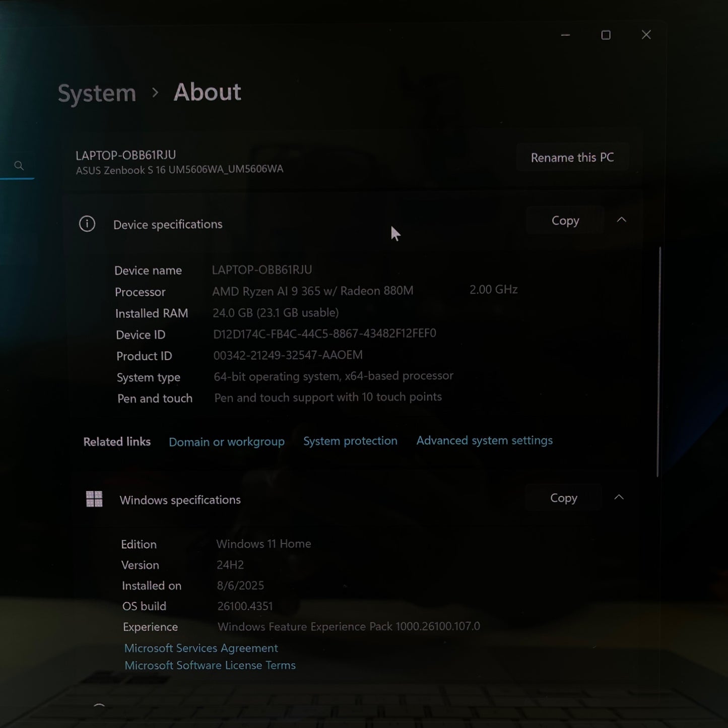Click the 2.00 GHz value
This screenshot has width=728, height=728.
coord(494,289)
